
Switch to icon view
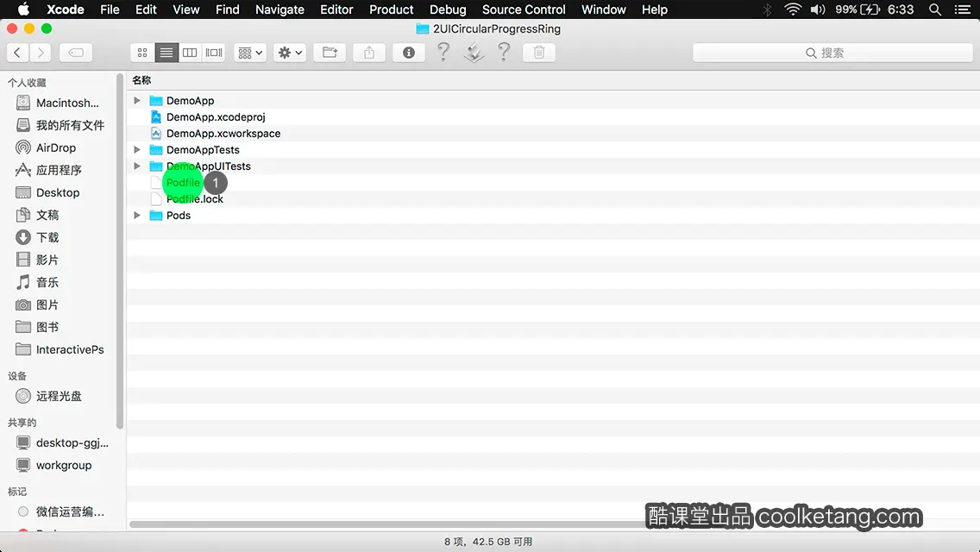pos(142,53)
